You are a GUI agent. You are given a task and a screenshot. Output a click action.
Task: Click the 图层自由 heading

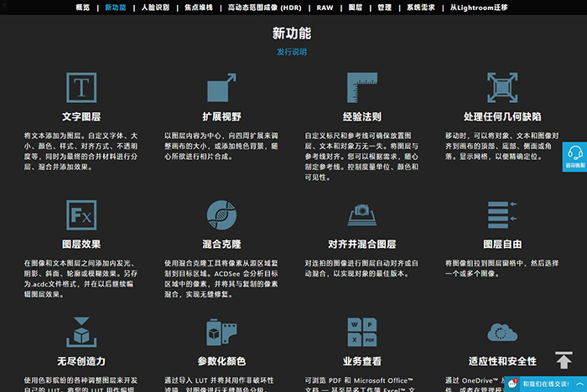502,245
